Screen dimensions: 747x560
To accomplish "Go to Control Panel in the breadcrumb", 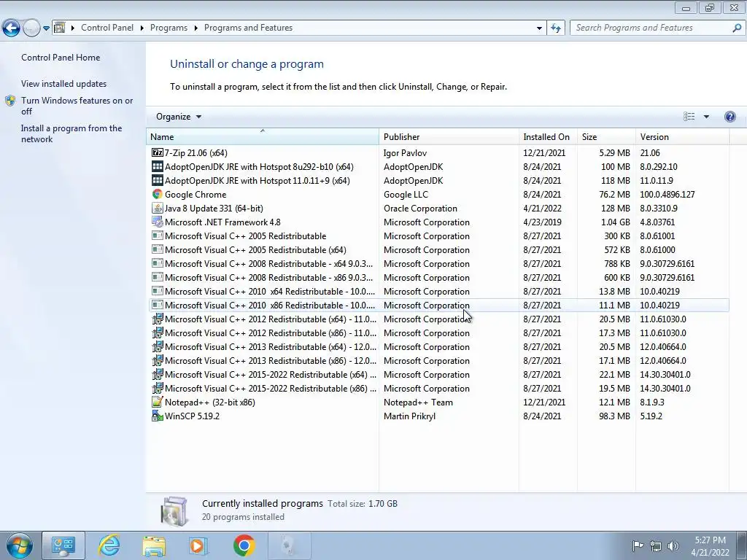I will [107, 28].
